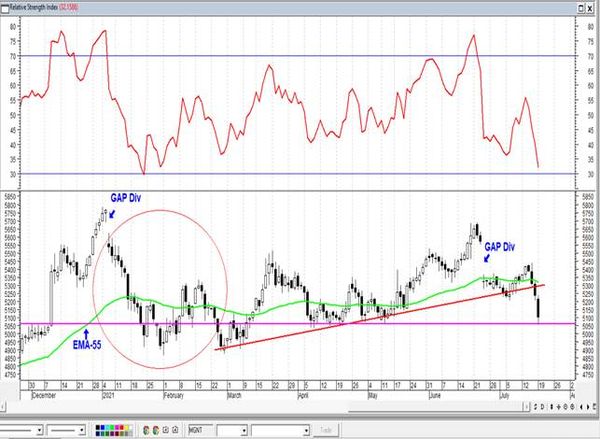Viewport: 600px width, 439px height.
Task: Click the second small square toolbar icon
Action: (x=175, y=430)
